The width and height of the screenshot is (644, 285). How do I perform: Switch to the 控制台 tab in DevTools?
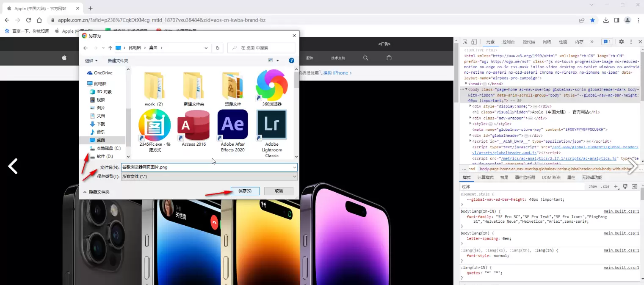508,42
